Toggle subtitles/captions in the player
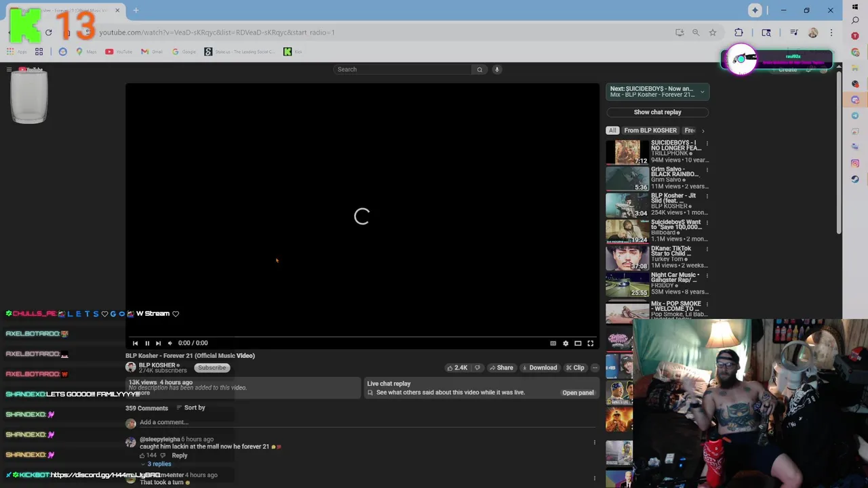The image size is (868, 488). pos(553,344)
